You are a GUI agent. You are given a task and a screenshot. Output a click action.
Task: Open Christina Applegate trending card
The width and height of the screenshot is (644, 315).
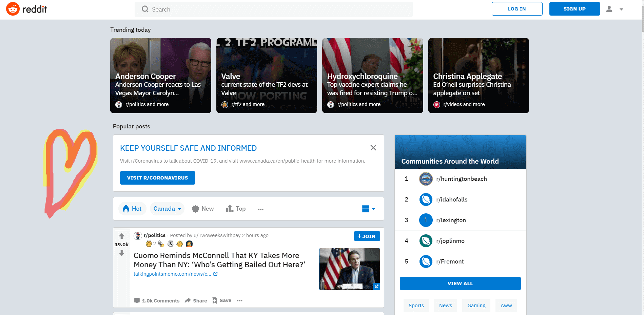click(479, 76)
